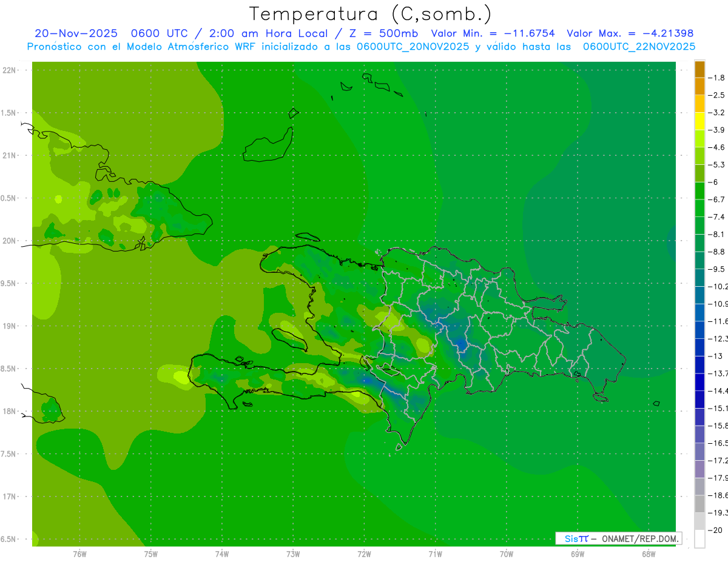Click the 'Valor Max. = -4.21398' text
The height and width of the screenshot is (562, 728).
pyautogui.click(x=630, y=33)
